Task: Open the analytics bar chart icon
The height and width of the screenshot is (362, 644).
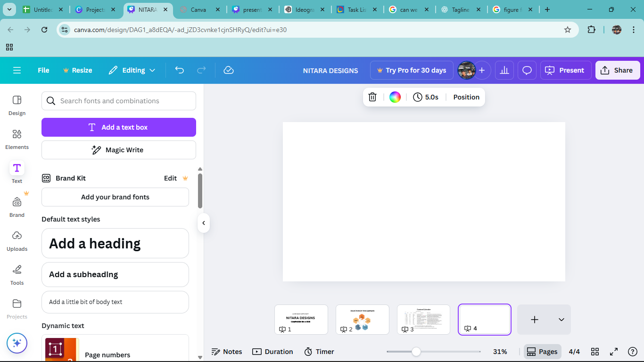Action: 504,70
